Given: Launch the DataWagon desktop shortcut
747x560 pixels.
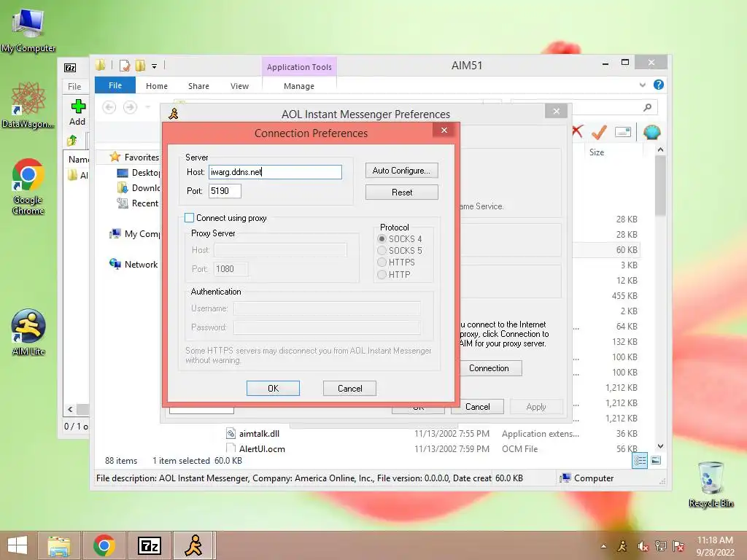Looking at the screenshot, I should coord(28,105).
